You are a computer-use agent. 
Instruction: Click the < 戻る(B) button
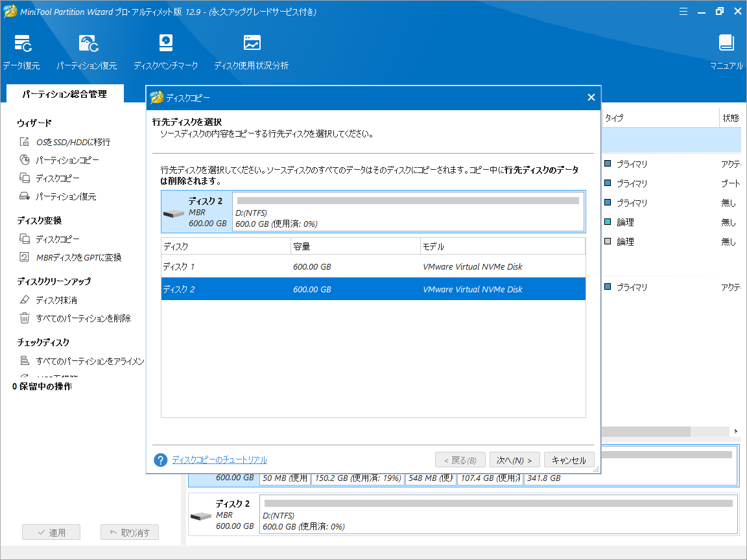tap(460, 460)
